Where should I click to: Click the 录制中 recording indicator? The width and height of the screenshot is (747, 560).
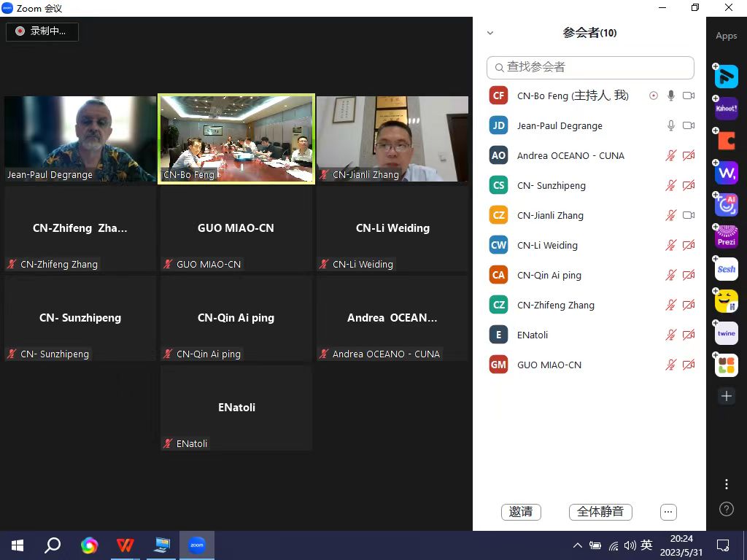[42, 31]
